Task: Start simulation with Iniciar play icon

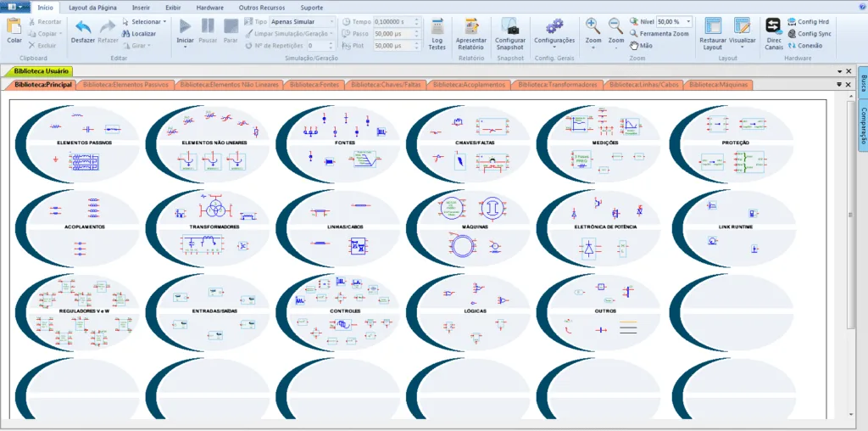Action: tap(186, 26)
